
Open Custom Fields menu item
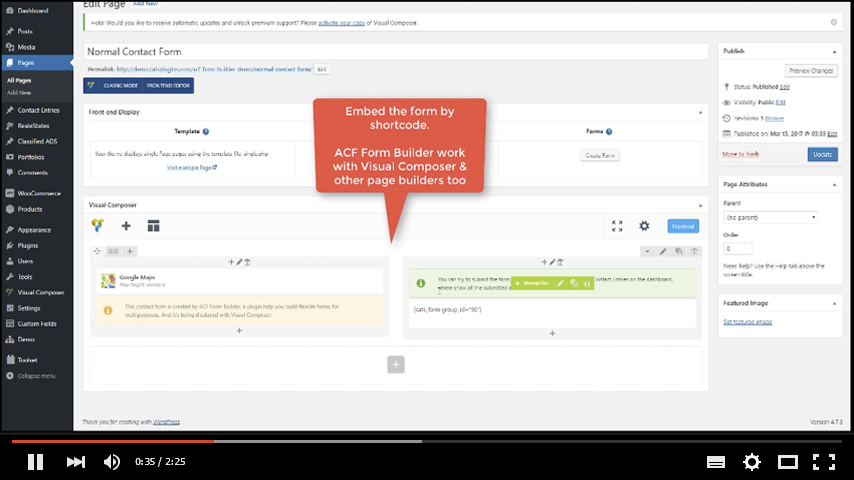tap(36, 324)
